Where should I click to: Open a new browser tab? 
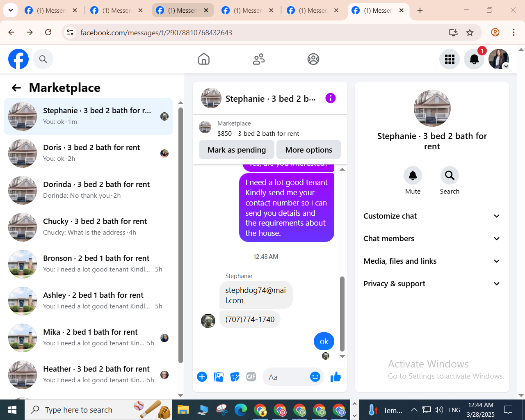pyautogui.click(x=420, y=10)
